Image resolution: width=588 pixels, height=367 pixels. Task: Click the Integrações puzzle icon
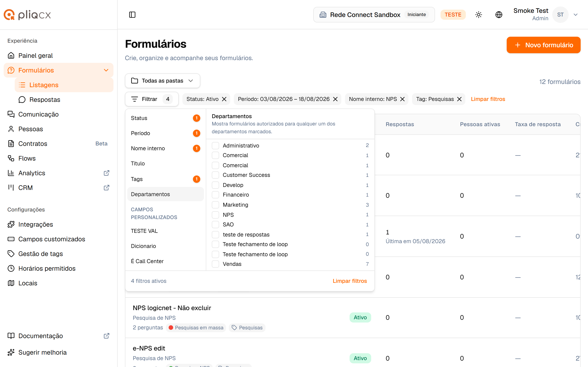(11, 224)
